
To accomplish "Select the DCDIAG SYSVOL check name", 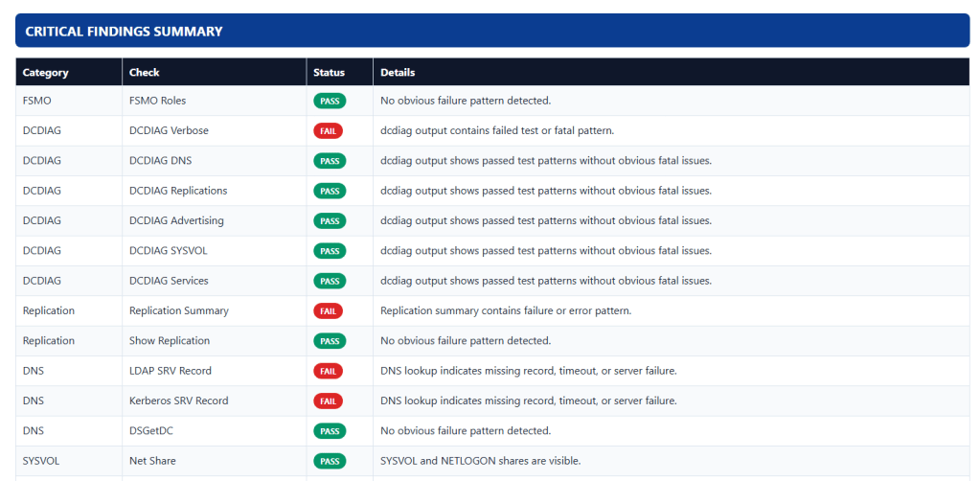I will 168,251.
